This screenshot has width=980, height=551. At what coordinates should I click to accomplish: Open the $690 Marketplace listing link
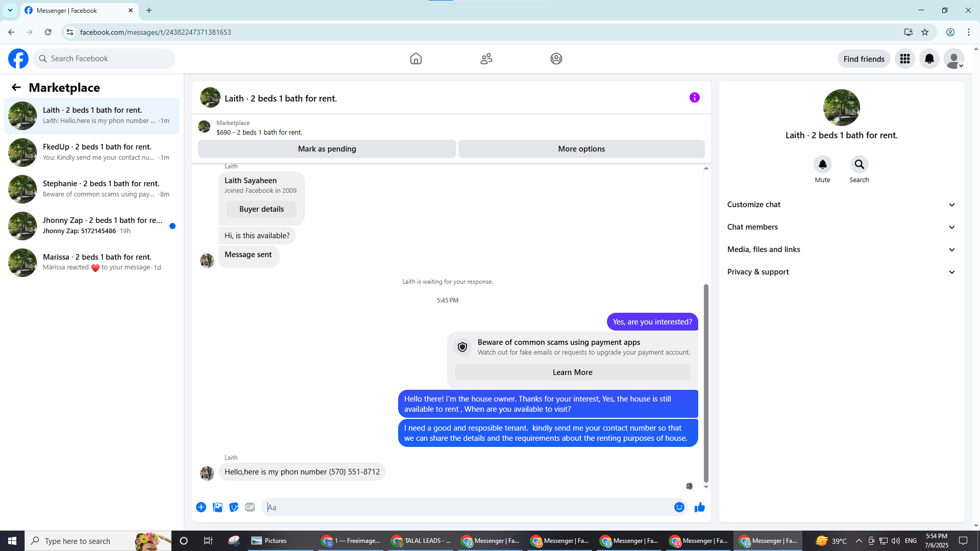pyautogui.click(x=259, y=132)
